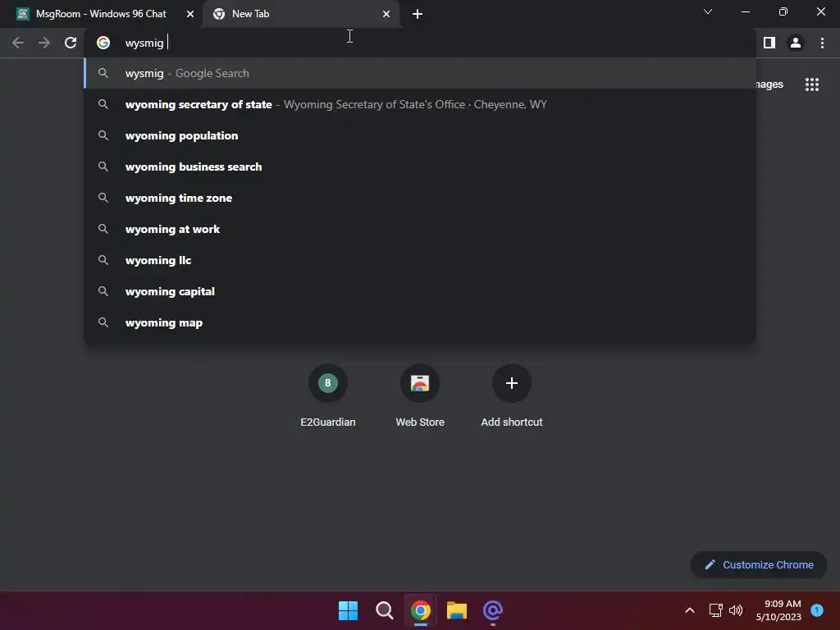This screenshot has width=840, height=630.
Task: Select the wyoming capital suggestion
Action: (x=420, y=291)
